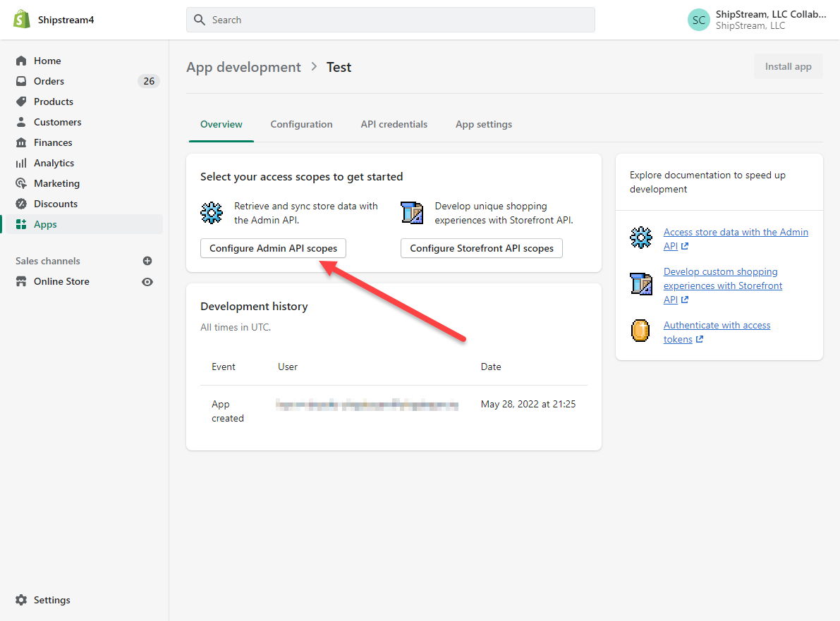
Task: View the Analytics page
Action: point(54,163)
